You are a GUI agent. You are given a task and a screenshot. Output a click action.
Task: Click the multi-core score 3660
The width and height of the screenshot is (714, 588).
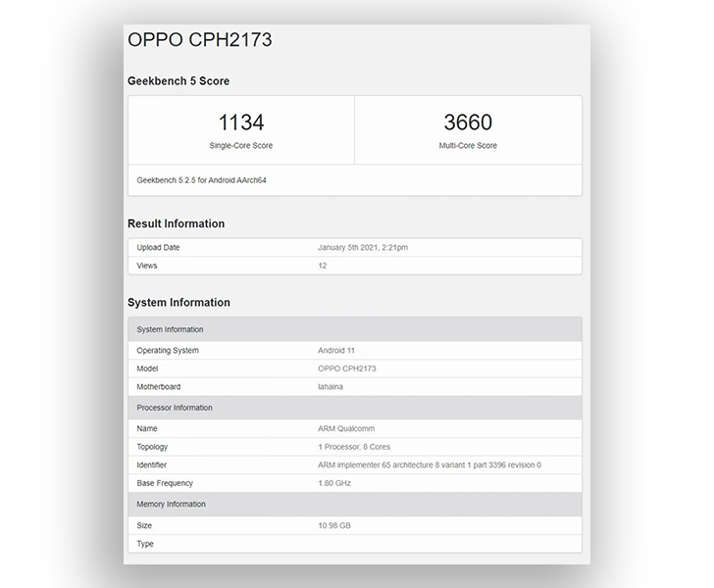click(468, 122)
